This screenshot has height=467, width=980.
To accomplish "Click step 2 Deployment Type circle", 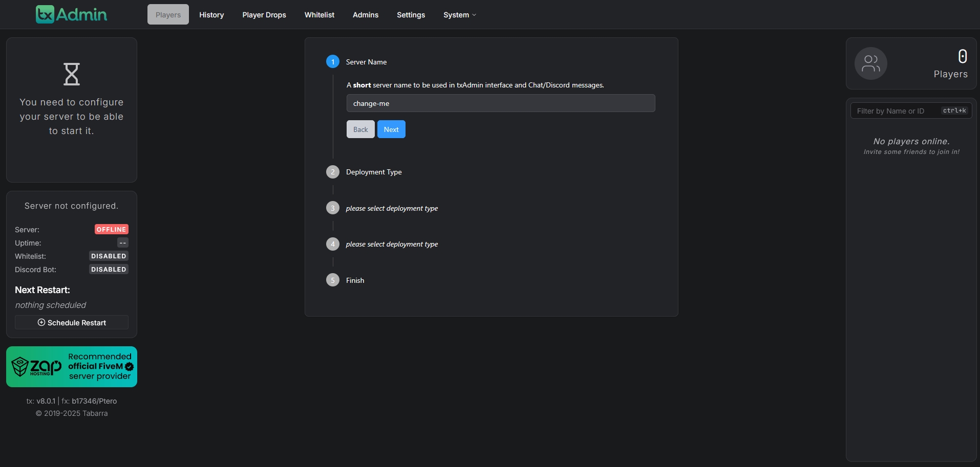I will coord(333,172).
